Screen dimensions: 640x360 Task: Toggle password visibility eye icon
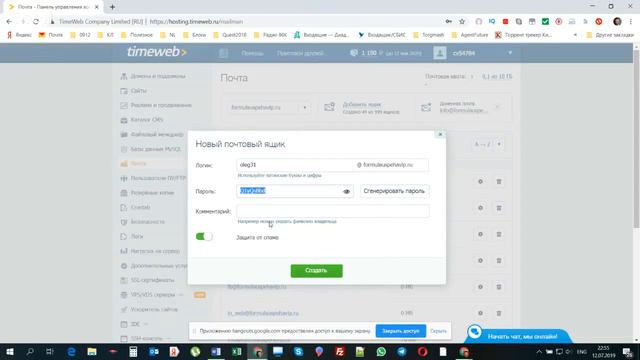pos(347,191)
